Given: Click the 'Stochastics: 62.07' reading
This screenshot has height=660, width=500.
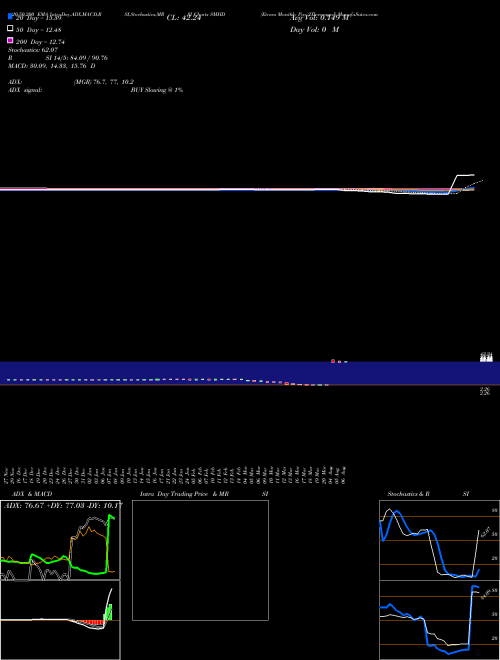Looking at the screenshot, I should click(33, 50).
